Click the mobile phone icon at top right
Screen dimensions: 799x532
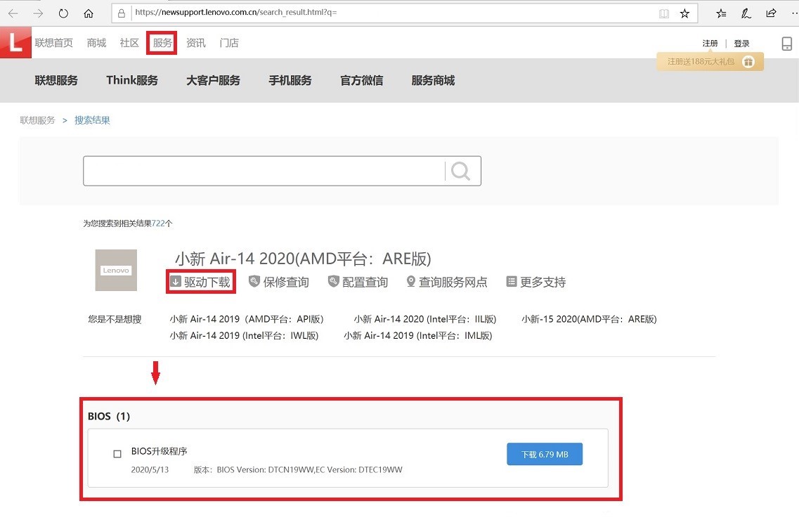(x=787, y=44)
